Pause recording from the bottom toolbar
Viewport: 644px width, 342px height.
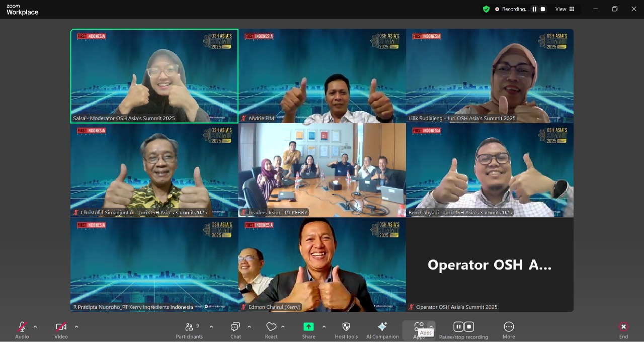tap(458, 327)
